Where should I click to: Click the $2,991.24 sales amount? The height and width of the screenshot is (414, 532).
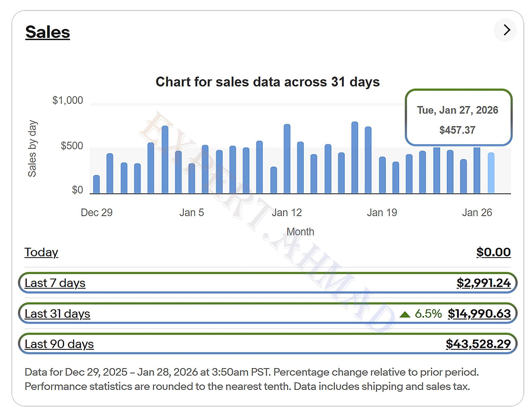pyautogui.click(x=483, y=283)
